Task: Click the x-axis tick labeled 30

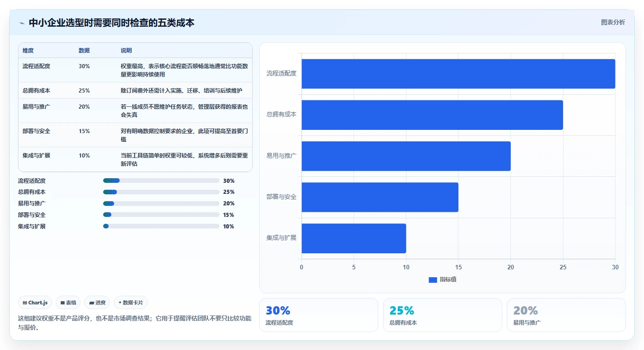Action: 615,267
